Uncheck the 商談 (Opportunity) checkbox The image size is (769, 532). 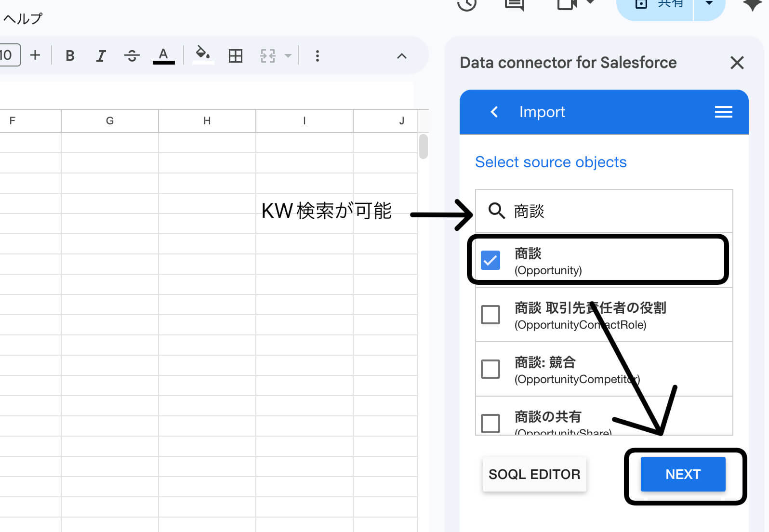[491, 260]
